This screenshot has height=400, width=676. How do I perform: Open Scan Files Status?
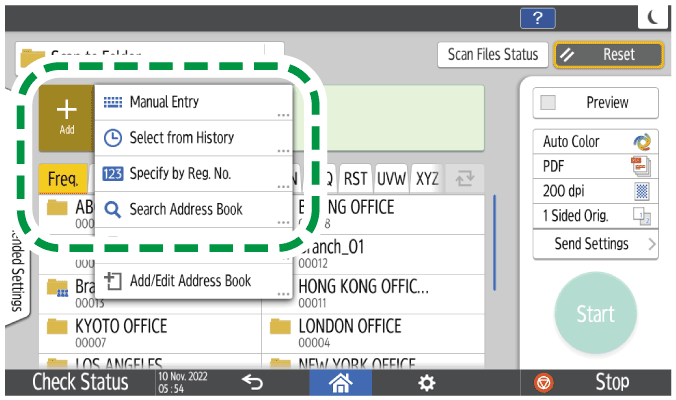[490, 56]
